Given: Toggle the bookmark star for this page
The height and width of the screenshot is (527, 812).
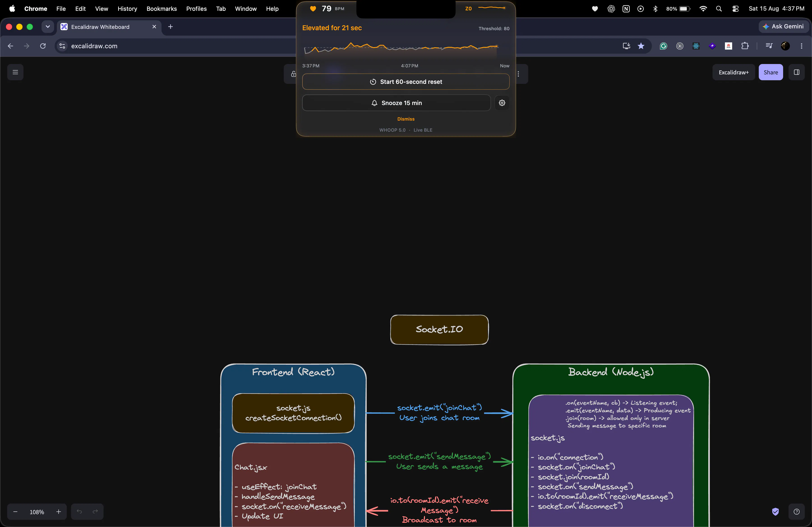Looking at the screenshot, I should [641, 46].
